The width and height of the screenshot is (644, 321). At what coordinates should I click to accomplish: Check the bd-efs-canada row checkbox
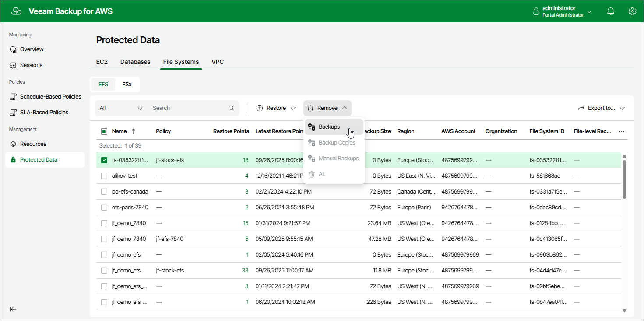tap(104, 192)
